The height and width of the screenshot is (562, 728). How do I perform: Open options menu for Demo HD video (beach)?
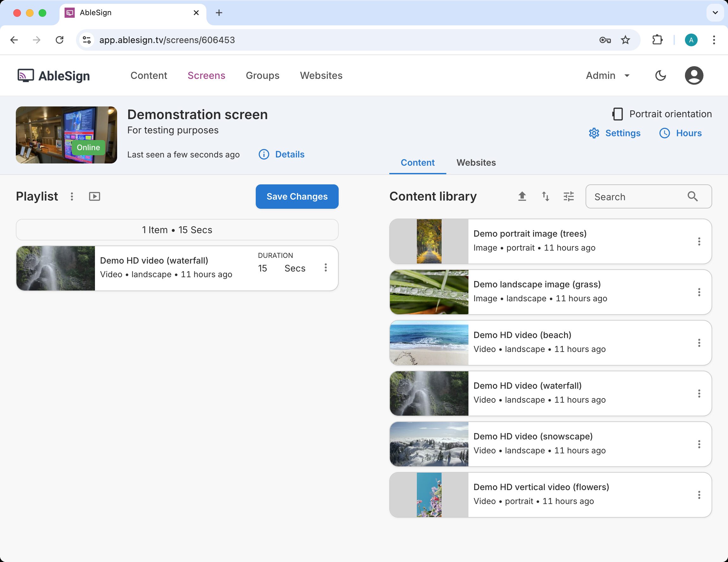click(699, 343)
